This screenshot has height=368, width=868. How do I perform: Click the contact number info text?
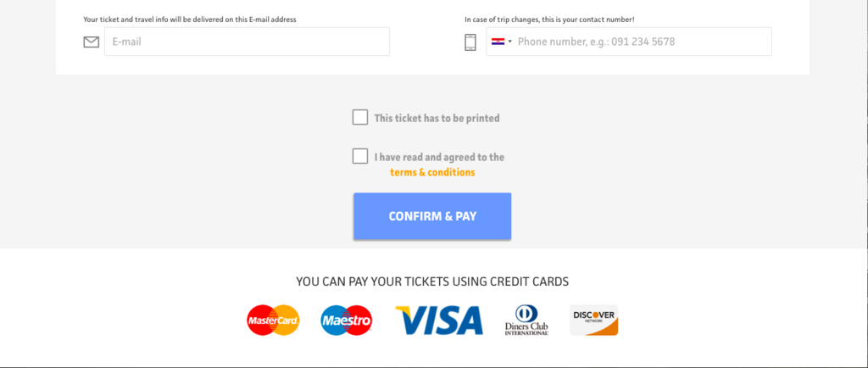click(x=549, y=20)
